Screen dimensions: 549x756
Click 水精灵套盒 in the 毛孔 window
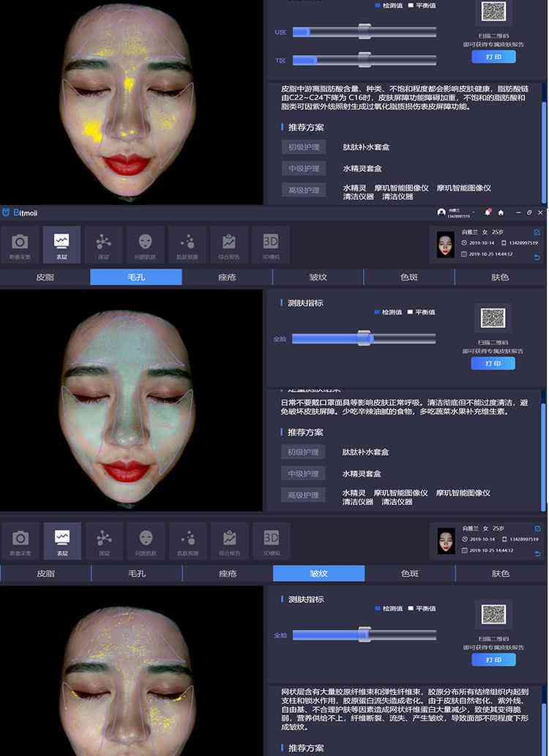[x=362, y=474]
